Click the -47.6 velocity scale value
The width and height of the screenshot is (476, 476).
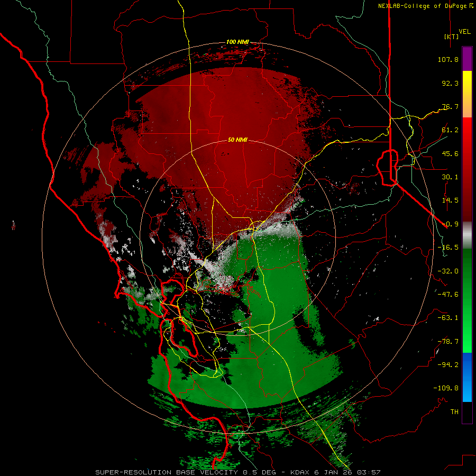click(448, 295)
